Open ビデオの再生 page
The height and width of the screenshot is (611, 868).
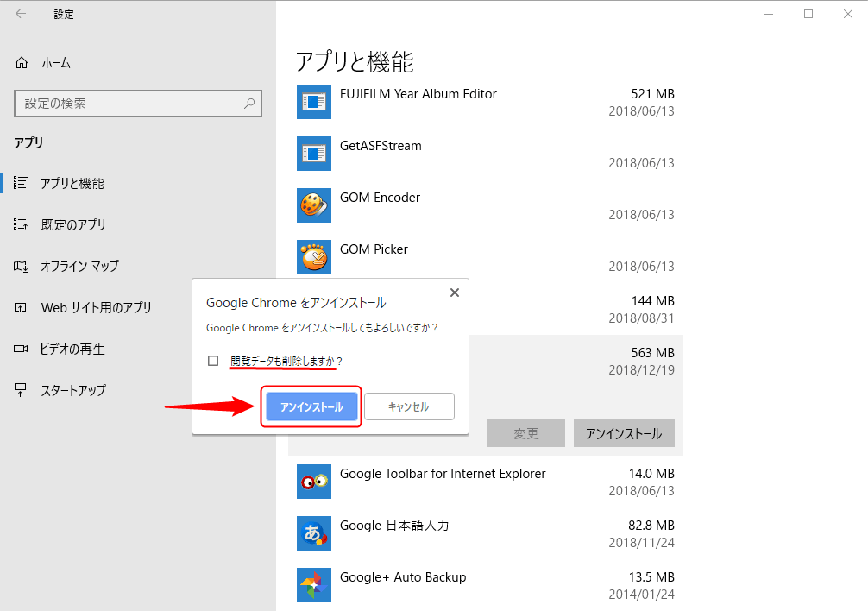pos(72,349)
